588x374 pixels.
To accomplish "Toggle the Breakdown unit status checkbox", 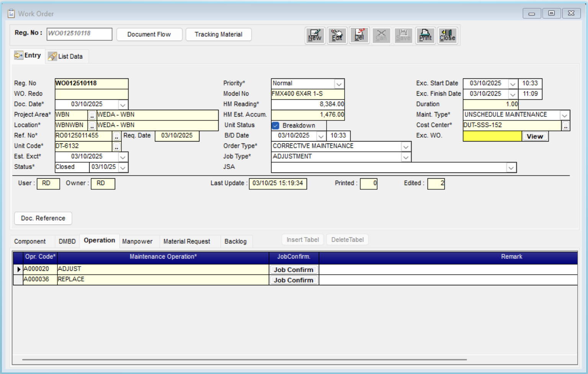I will [x=276, y=125].
